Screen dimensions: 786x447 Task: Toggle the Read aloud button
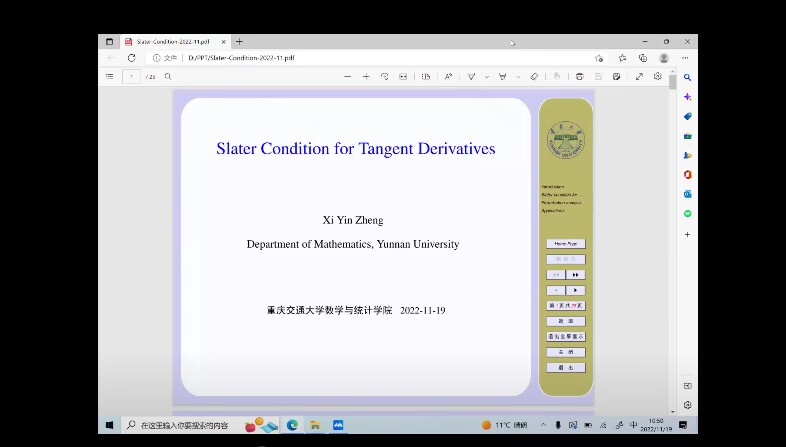[448, 76]
